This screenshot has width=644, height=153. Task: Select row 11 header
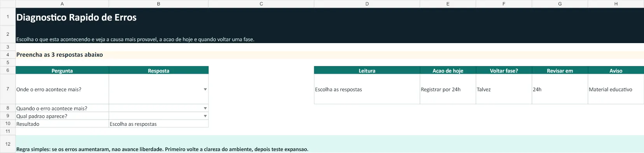[x=8, y=131]
